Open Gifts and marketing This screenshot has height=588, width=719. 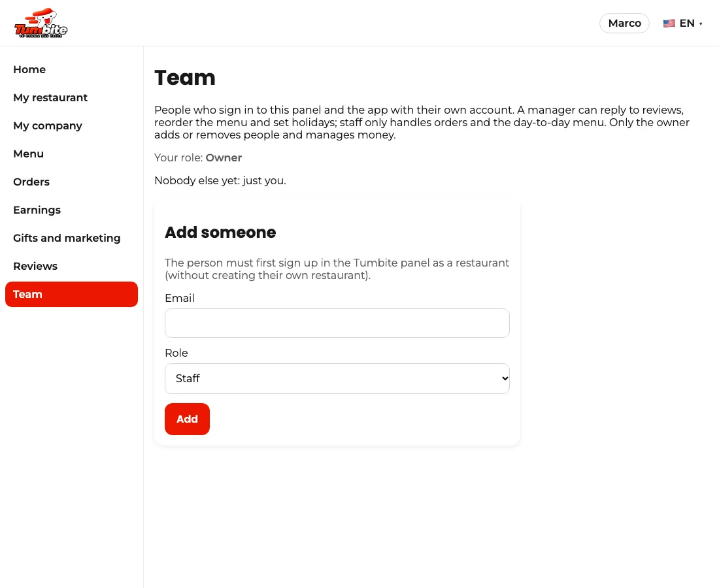click(71, 238)
